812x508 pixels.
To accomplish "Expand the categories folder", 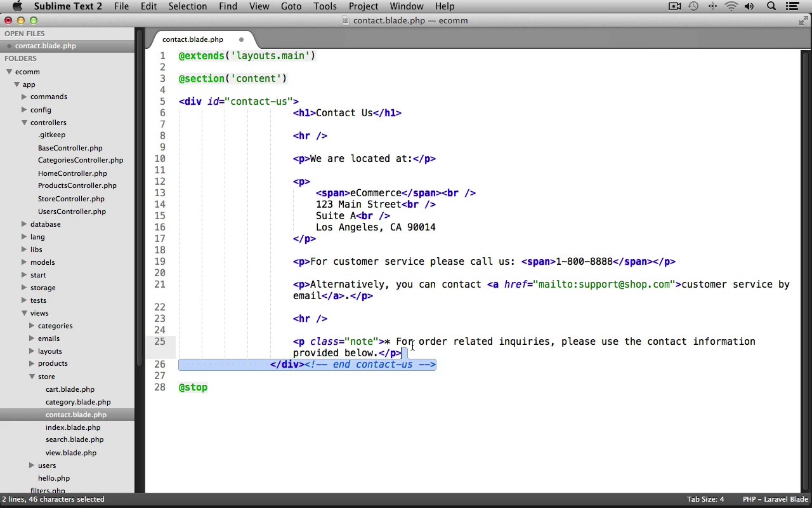I will click(x=32, y=326).
